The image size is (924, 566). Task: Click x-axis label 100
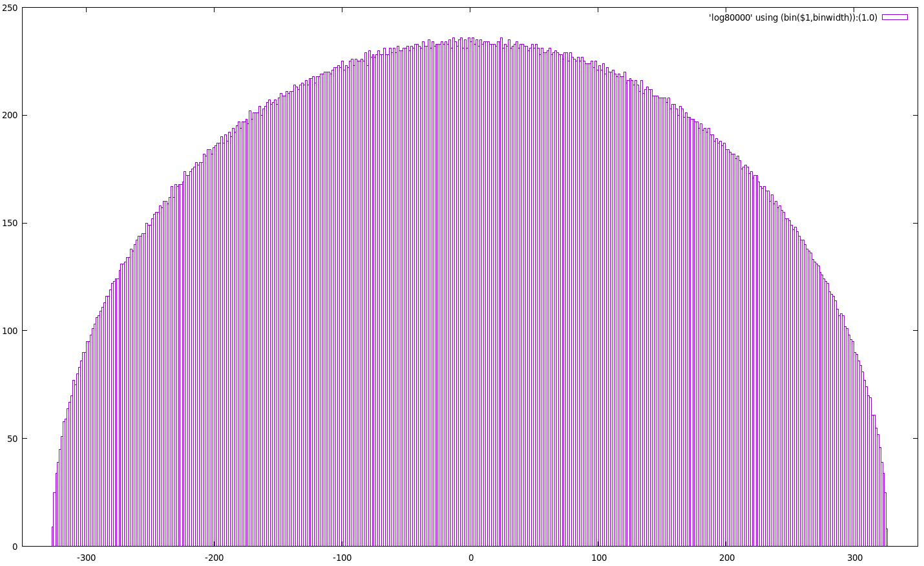[x=599, y=558]
